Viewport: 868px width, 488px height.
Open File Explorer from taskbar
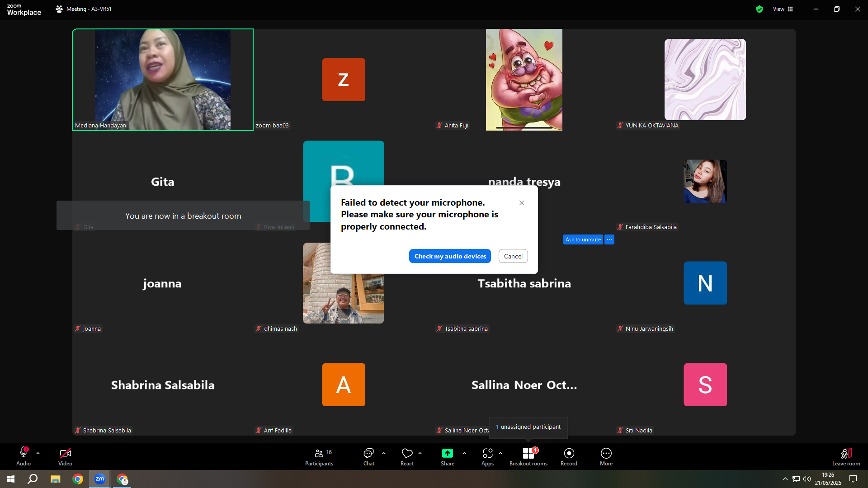[55, 479]
